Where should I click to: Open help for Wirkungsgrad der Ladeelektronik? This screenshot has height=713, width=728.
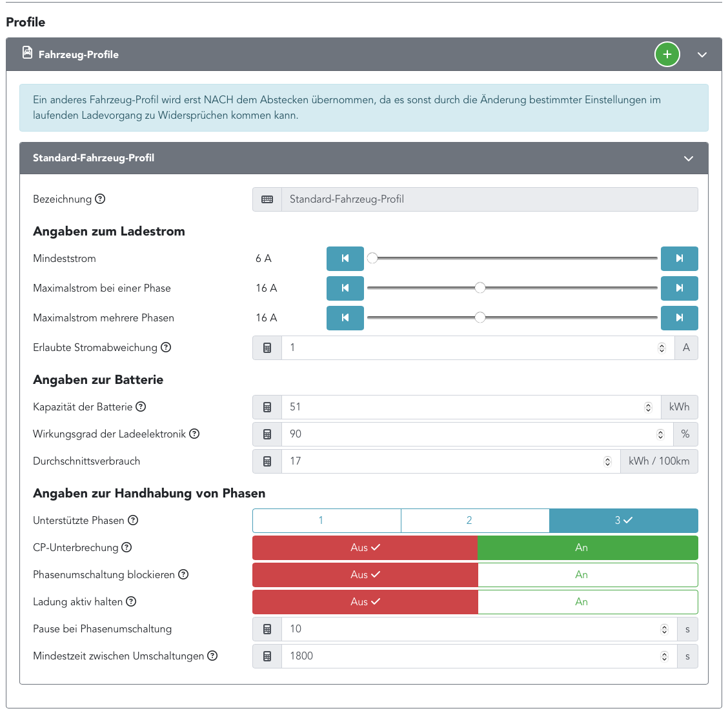[194, 434]
